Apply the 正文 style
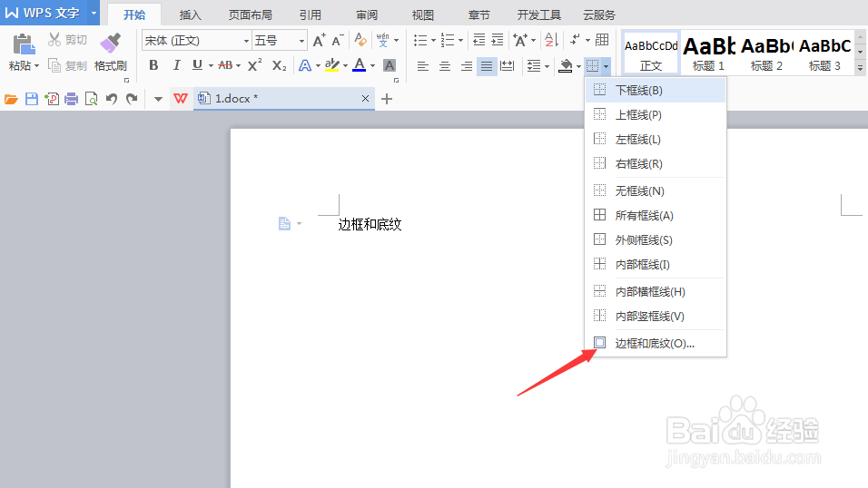Viewport: 868px width, 488px height. 651,53
